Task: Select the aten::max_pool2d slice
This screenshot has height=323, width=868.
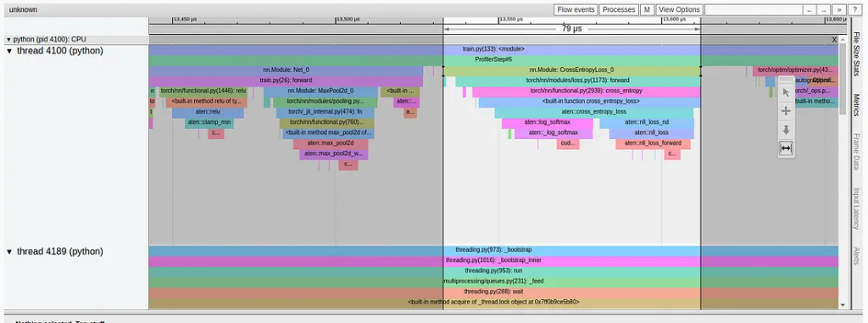Action: point(330,144)
